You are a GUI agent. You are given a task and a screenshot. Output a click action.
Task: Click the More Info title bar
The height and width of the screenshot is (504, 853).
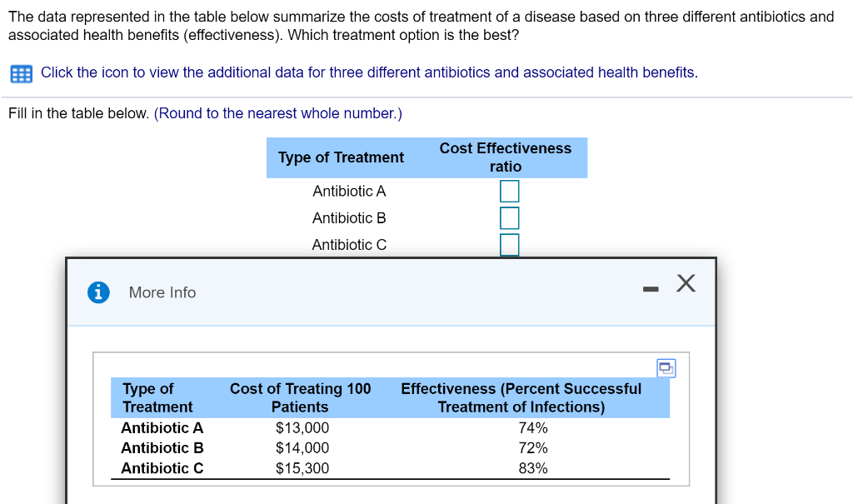coord(162,292)
